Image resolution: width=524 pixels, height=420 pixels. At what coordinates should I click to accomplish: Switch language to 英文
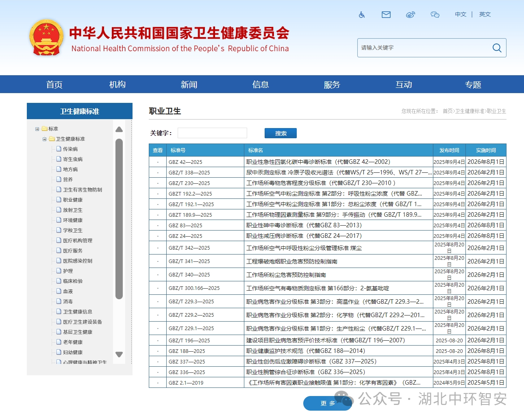pos(485,15)
